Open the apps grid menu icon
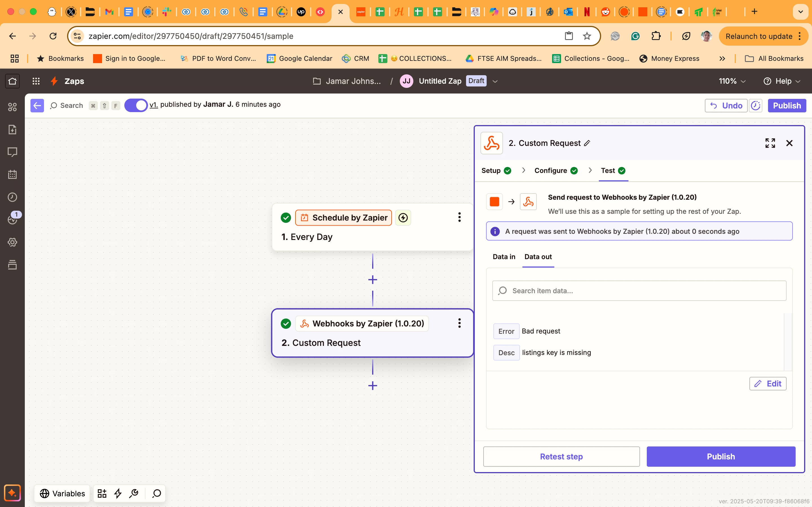Screen dimensions: 812x507 pyautogui.click(x=36, y=81)
